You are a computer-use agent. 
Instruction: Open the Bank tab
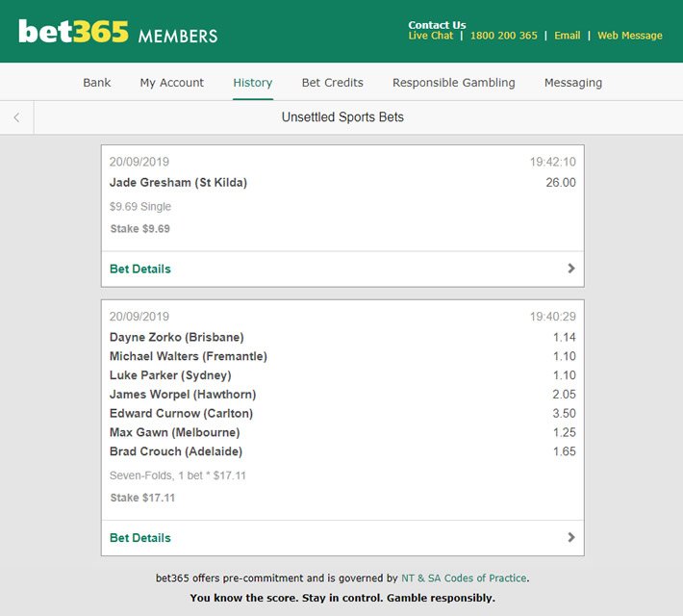97,83
